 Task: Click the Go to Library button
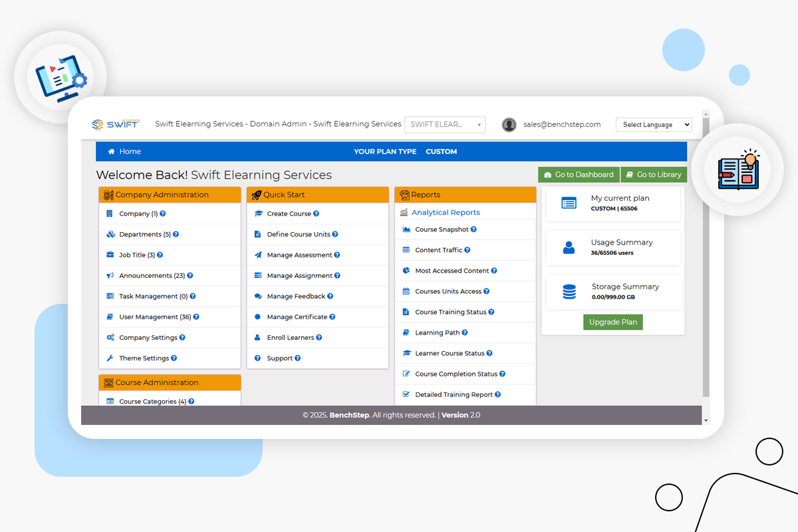click(654, 175)
